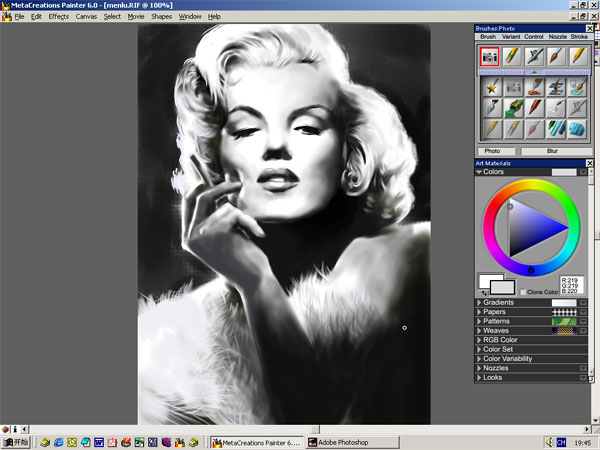This screenshot has height=450, width=600.
Task: Click the RGB values readout box
Action: tap(572, 285)
